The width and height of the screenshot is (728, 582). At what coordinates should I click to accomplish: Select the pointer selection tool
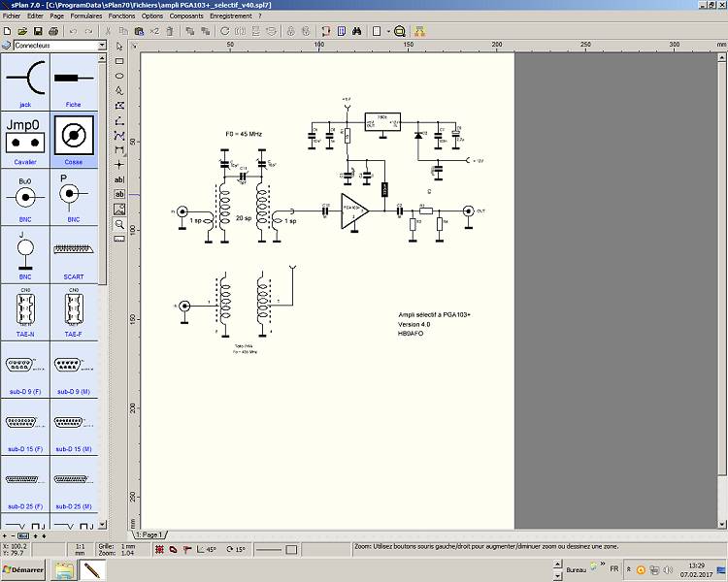119,46
